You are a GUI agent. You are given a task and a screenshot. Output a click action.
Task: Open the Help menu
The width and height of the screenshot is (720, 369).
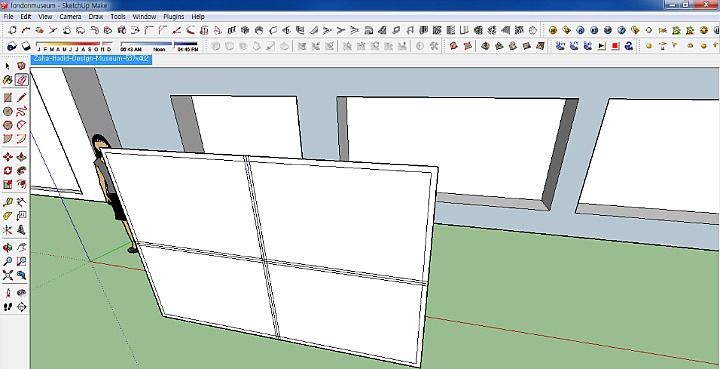[198, 17]
